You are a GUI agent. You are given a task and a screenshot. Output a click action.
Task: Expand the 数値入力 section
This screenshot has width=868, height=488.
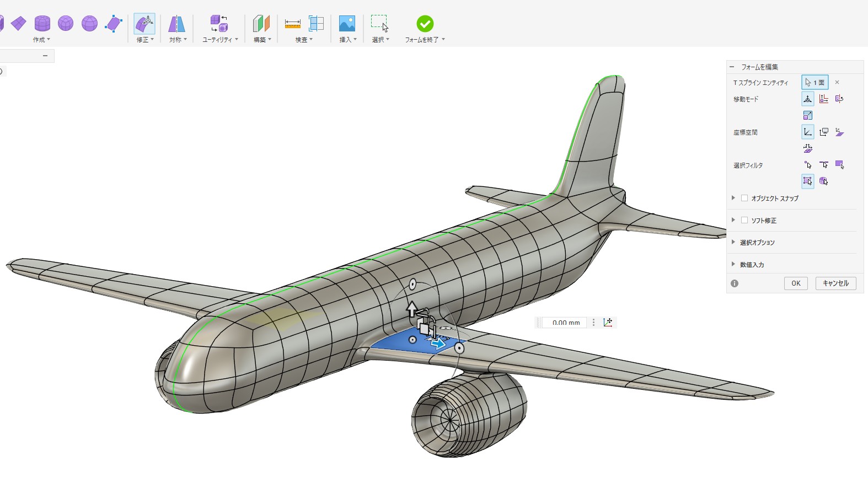(733, 264)
